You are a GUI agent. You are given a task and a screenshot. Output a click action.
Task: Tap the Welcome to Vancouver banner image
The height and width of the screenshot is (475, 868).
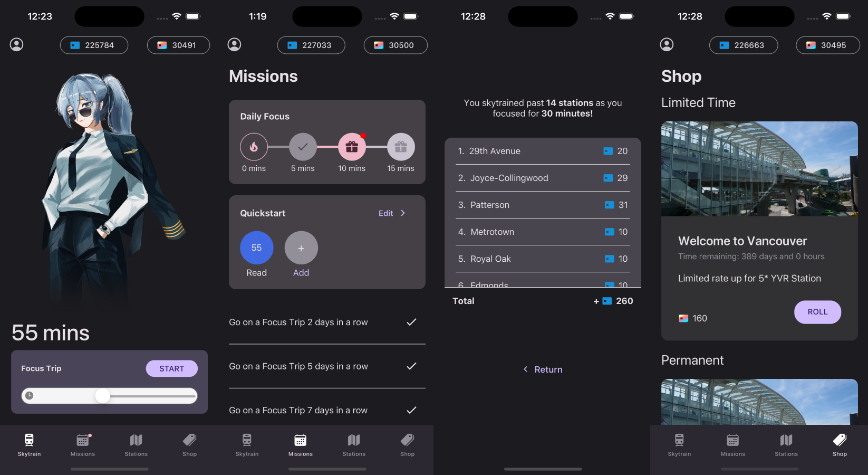[759, 169]
